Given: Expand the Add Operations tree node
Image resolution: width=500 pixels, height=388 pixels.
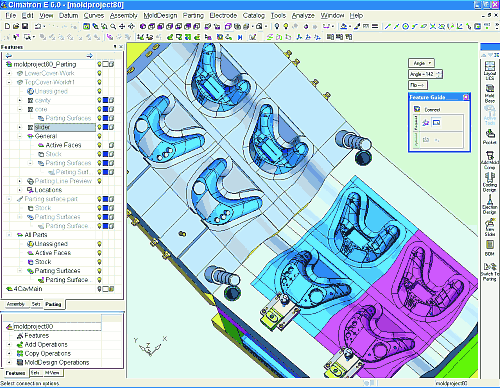Looking at the screenshot, I should (x=9, y=345).
